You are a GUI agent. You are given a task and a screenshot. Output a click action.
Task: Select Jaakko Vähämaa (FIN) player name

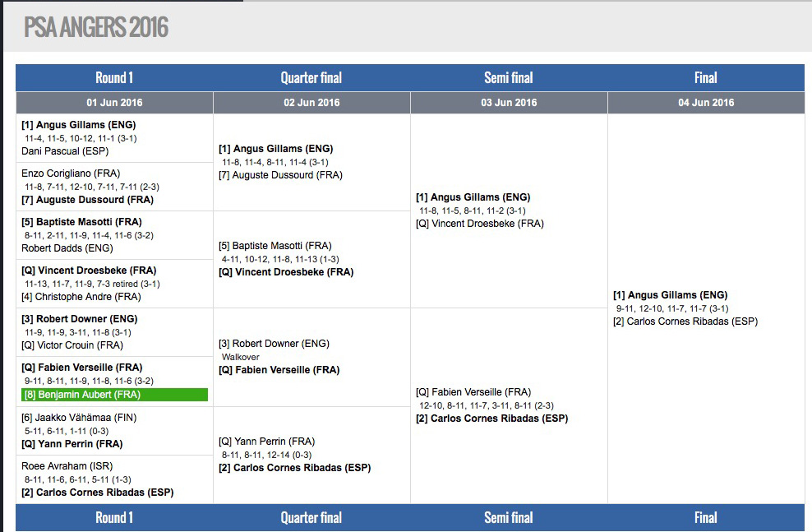tap(79, 418)
